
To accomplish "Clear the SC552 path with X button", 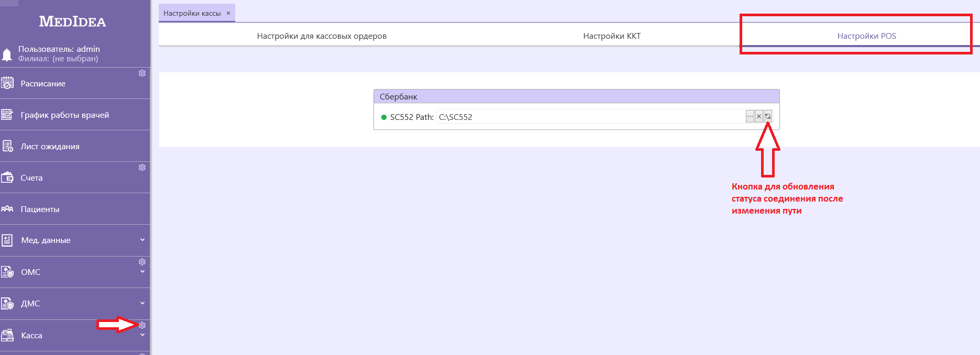I will [x=759, y=116].
